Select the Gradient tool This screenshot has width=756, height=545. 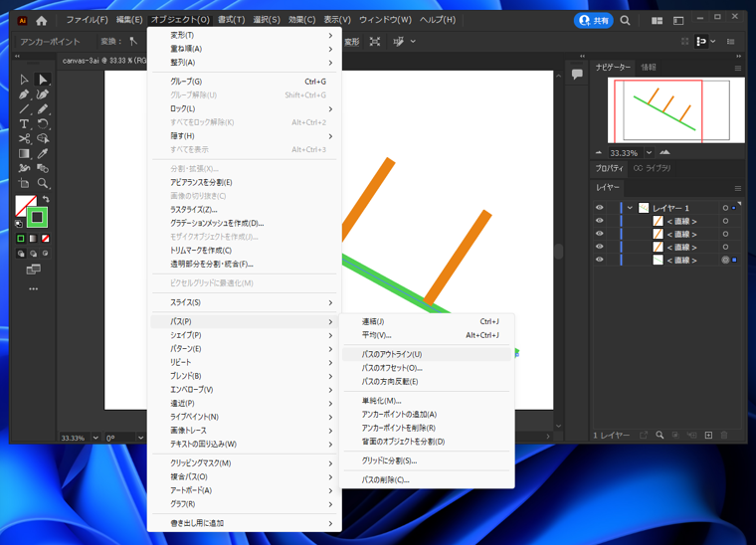click(x=24, y=154)
